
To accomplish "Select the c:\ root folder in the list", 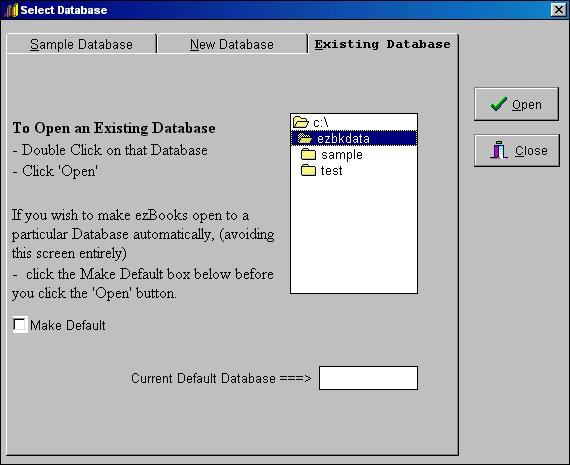I will (x=354, y=123).
